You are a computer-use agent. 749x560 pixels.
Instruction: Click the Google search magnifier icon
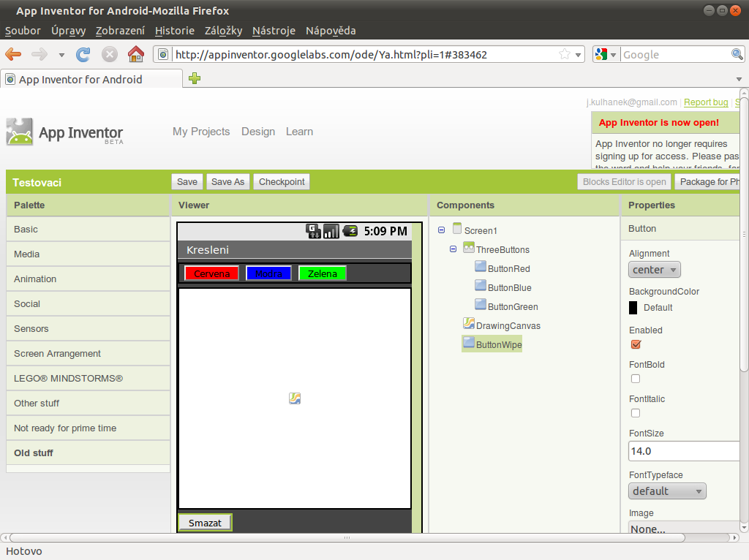tap(737, 54)
